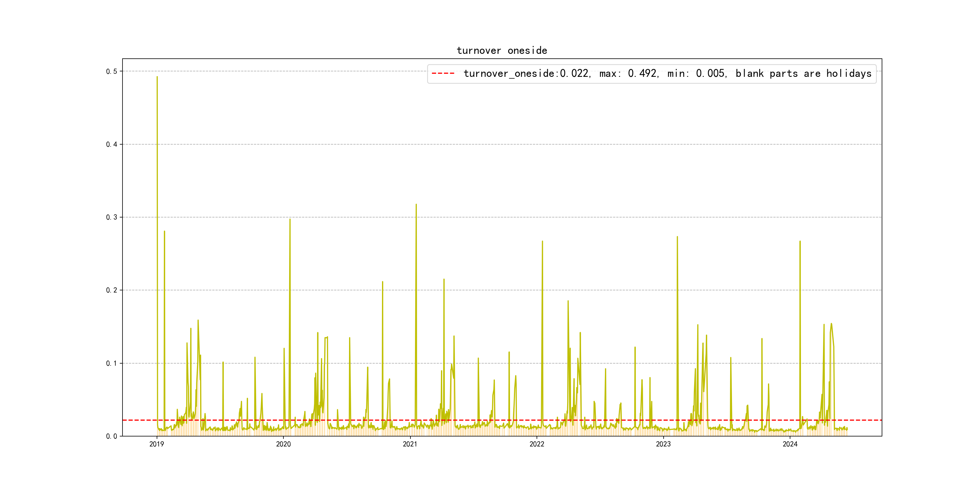Click the 2020 x-axis label

tap(283, 444)
